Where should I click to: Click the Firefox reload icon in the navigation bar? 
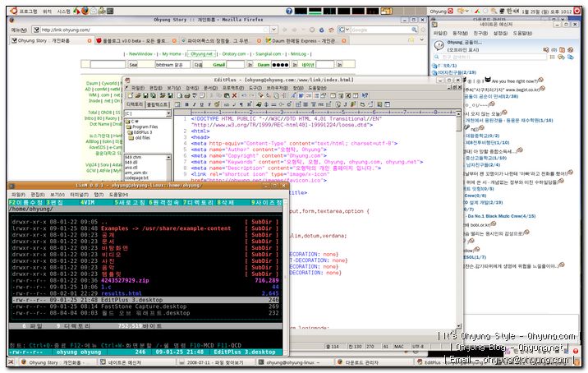click(321, 30)
